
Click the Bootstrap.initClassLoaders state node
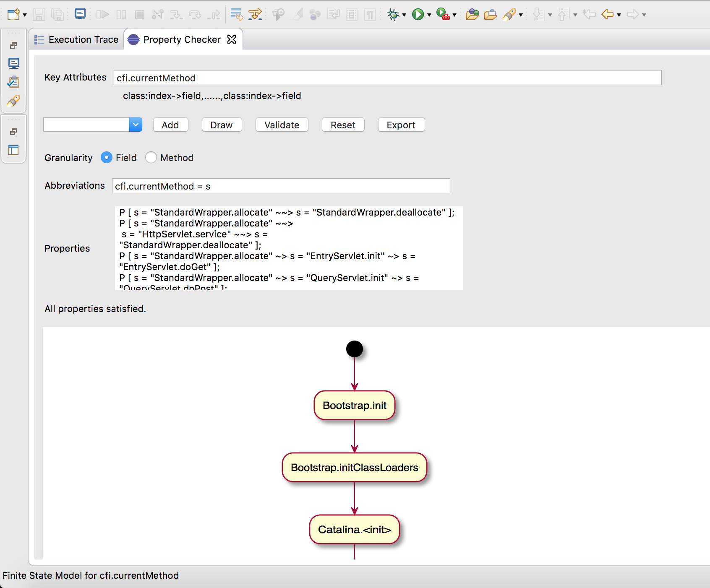(x=354, y=468)
